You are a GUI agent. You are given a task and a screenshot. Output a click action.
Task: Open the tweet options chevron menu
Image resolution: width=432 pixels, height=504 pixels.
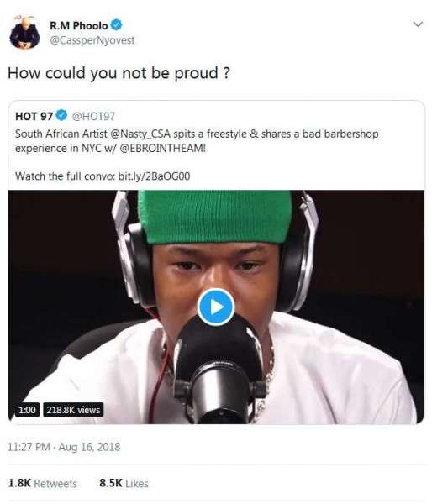[x=418, y=24]
